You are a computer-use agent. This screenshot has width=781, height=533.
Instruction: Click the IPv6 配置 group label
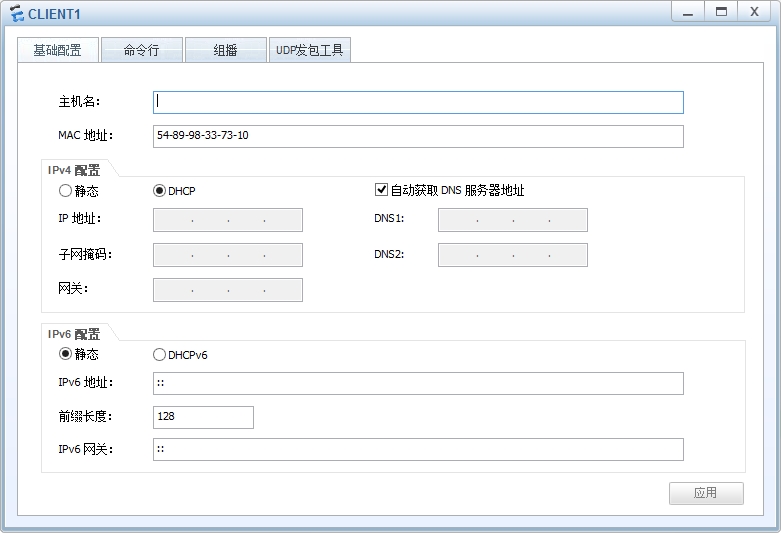click(74, 334)
